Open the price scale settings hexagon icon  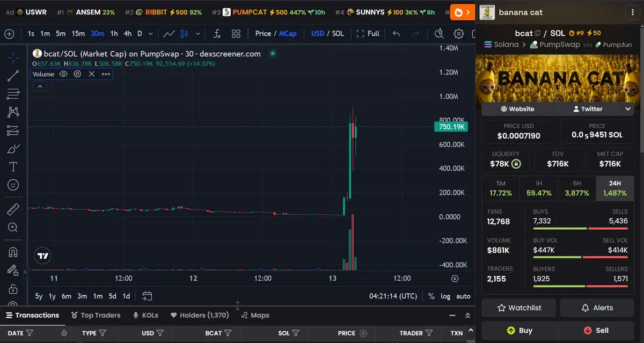tap(455, 279)
